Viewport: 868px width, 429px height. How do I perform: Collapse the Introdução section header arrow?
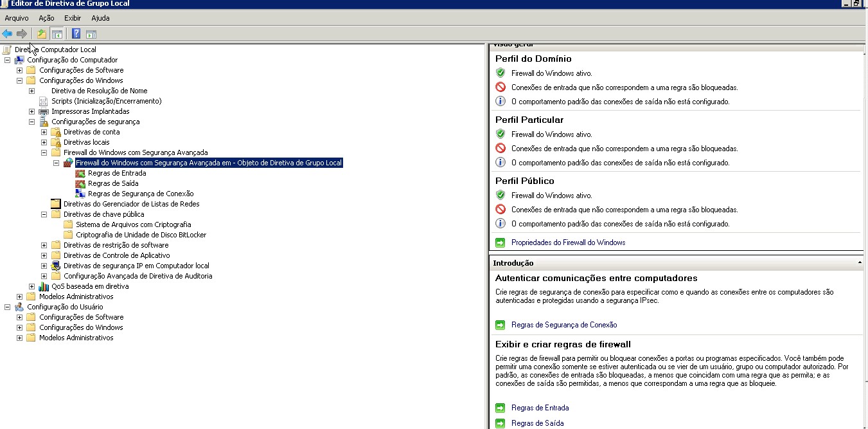(x=860, y=263)
